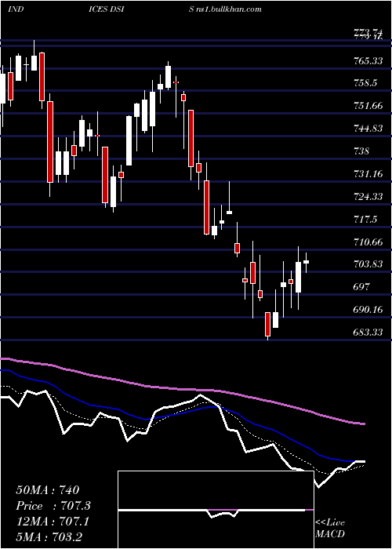Select the 697 price level label
The width and height of the screenshot is (392, 549).
tap(361, 287)
